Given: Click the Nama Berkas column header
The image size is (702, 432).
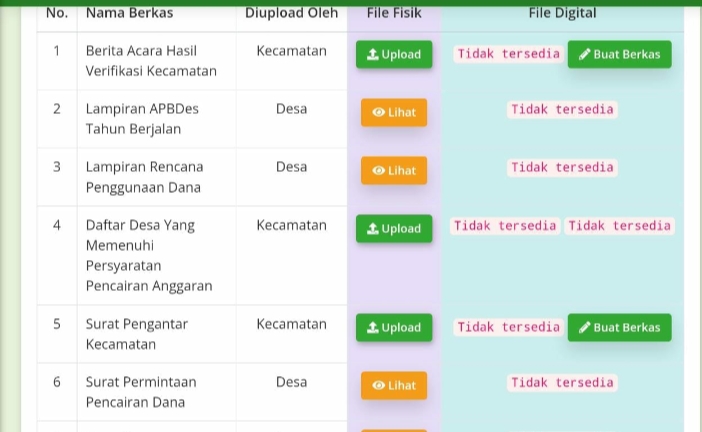Looking at the screenshot, I should pos(129,13).
